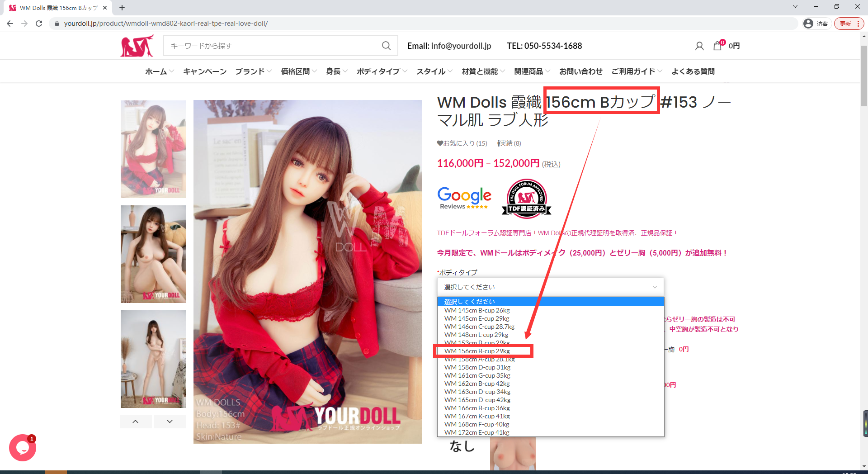Screen dimensions: 868x474
Task: Click the browser update button
Action: coord(849,24)
